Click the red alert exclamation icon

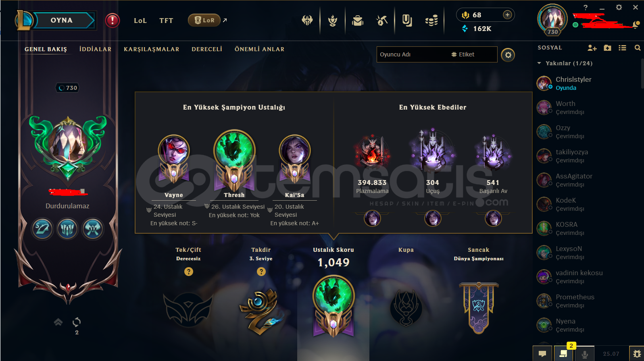click(x=113, y=20)
